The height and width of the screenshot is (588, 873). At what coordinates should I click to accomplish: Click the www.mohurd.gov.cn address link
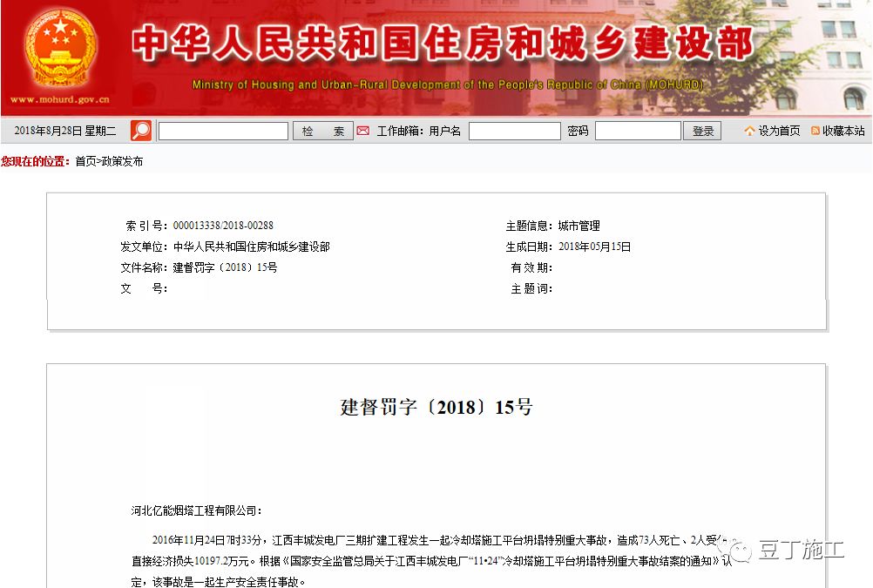coord(59,98)
